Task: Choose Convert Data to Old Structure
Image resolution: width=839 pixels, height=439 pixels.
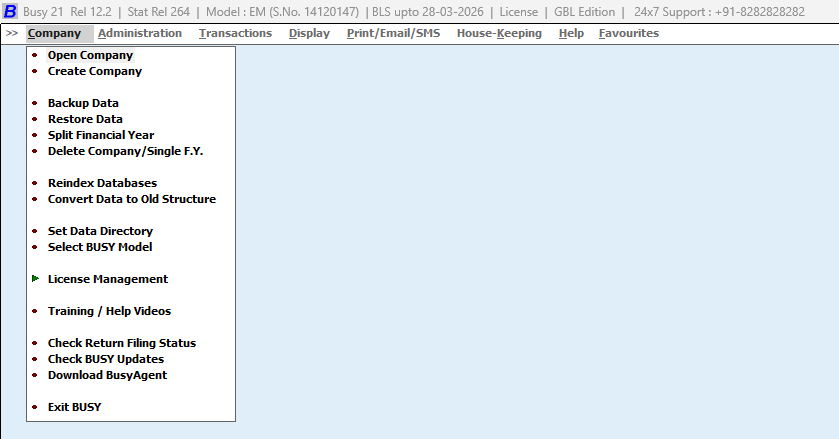Action: pyautogui.click(x=132, y=199)
